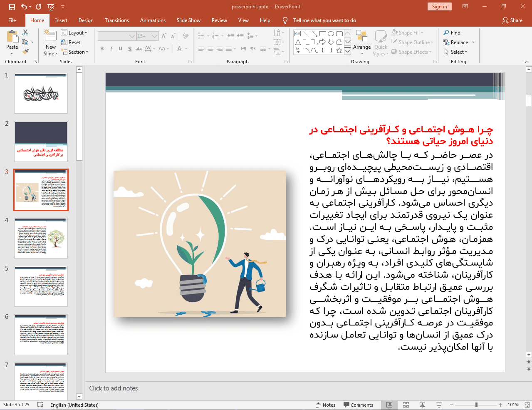Viewport: 532px width, 410px height.
Task: Toggle Bold formatting
Action: (102, 49)
